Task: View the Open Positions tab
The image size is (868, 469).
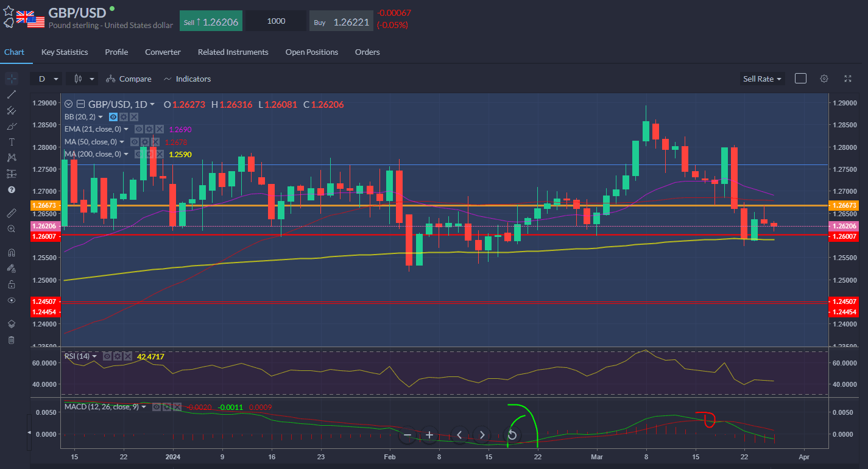Action: (312, 52)
